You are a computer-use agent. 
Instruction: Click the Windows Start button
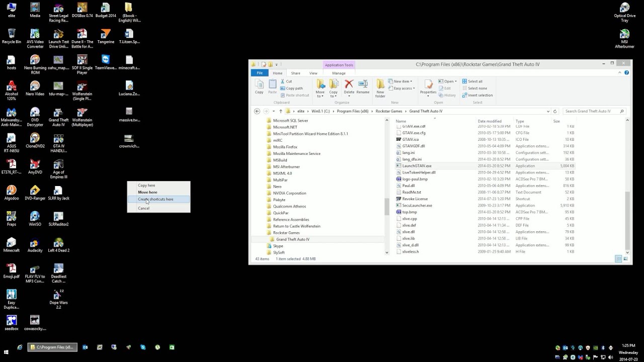7,352
